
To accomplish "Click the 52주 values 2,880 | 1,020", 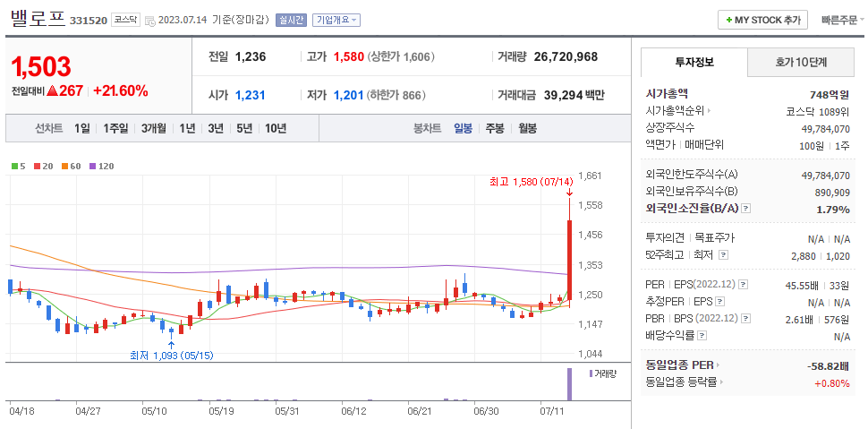I will 822,256.
